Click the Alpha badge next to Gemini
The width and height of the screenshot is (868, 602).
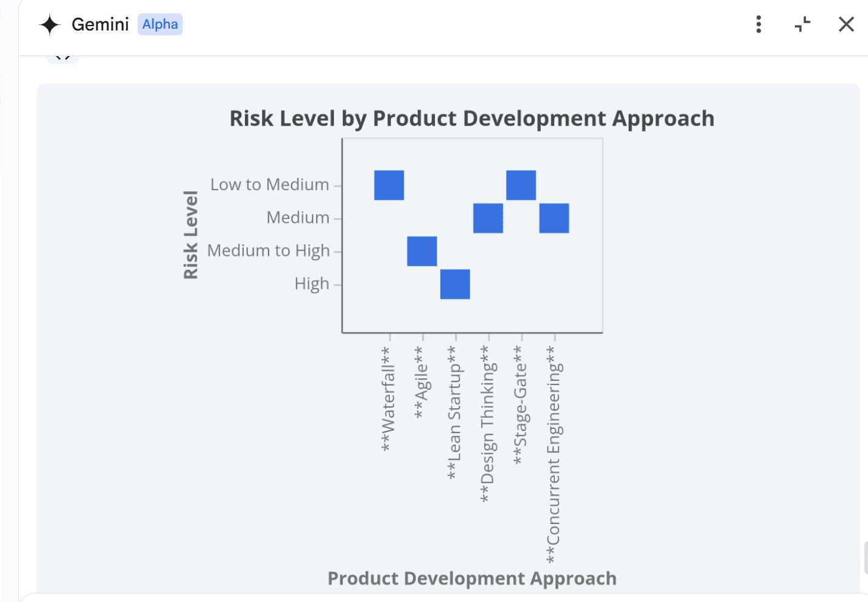coord(160,24)
